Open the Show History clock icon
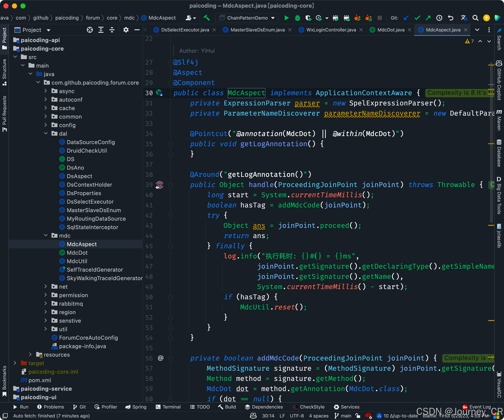The height and width of the screenshot is (420, 504). tap(439, 18)
